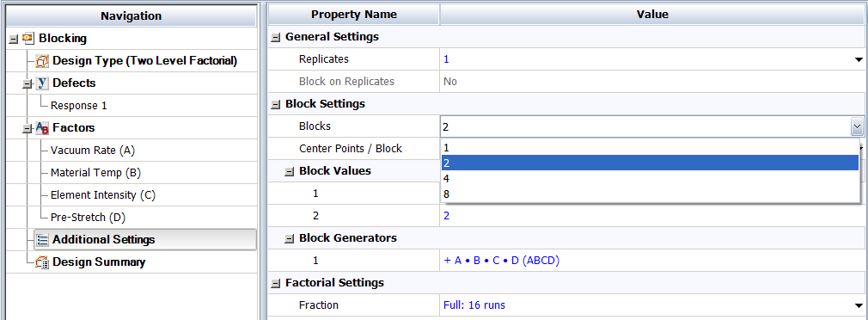Select Pre-Stretch (D) factor
Viewport: 868px width, 320px height.
pos(88,218)
